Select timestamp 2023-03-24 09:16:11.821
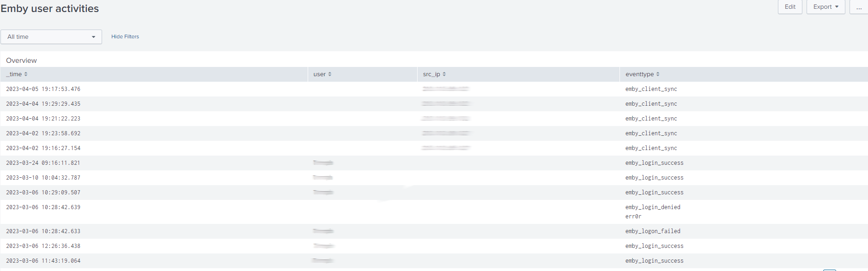This screenshot has height=271, width=868. 43,163
